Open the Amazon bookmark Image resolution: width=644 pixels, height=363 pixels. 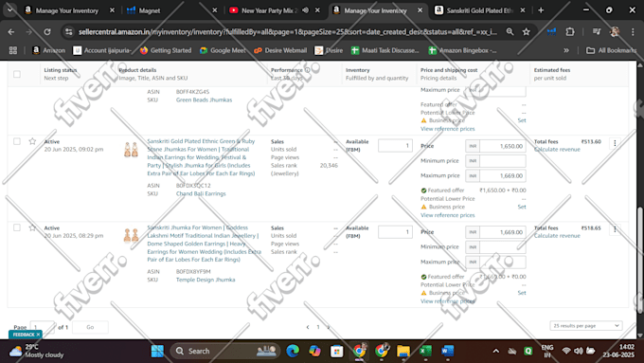49,50
